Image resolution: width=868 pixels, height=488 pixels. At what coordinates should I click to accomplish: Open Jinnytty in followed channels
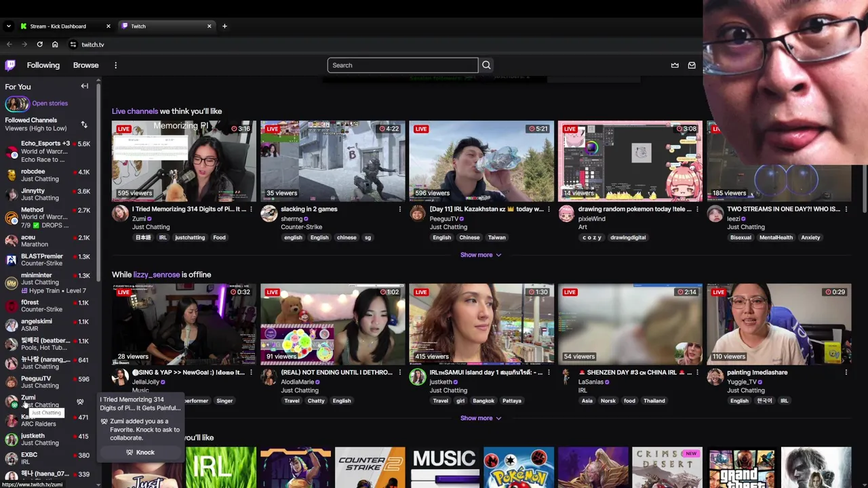pyautogui.click(x=49, y=195)
